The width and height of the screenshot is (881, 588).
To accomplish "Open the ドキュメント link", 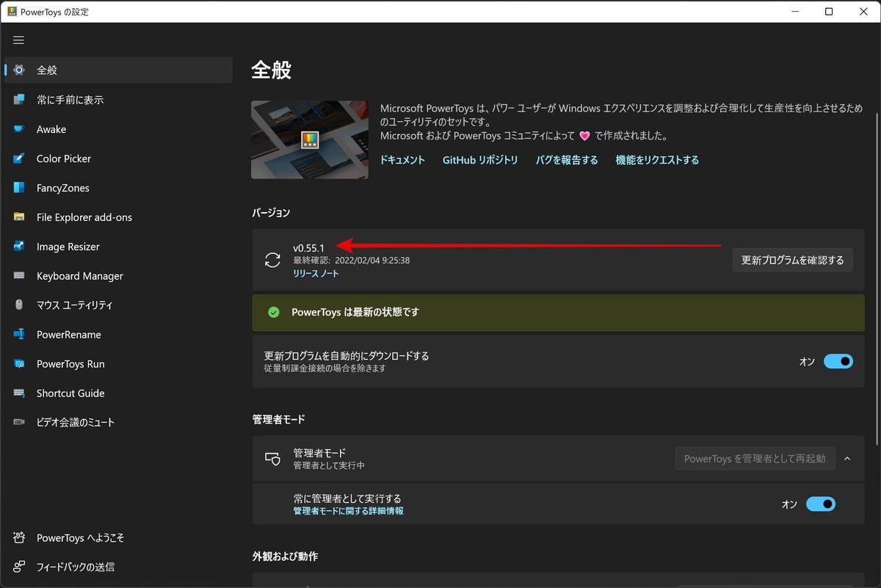I will click(x=402, y=160).
